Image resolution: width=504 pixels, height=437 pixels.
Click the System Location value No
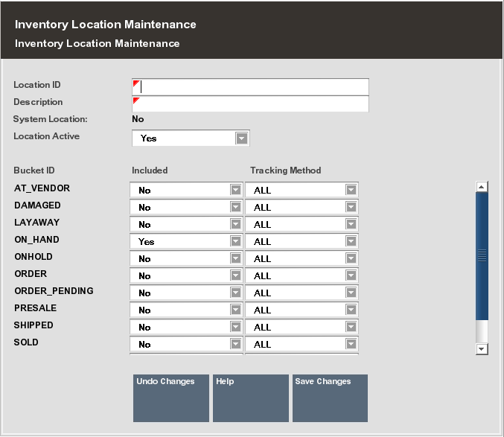138,119
